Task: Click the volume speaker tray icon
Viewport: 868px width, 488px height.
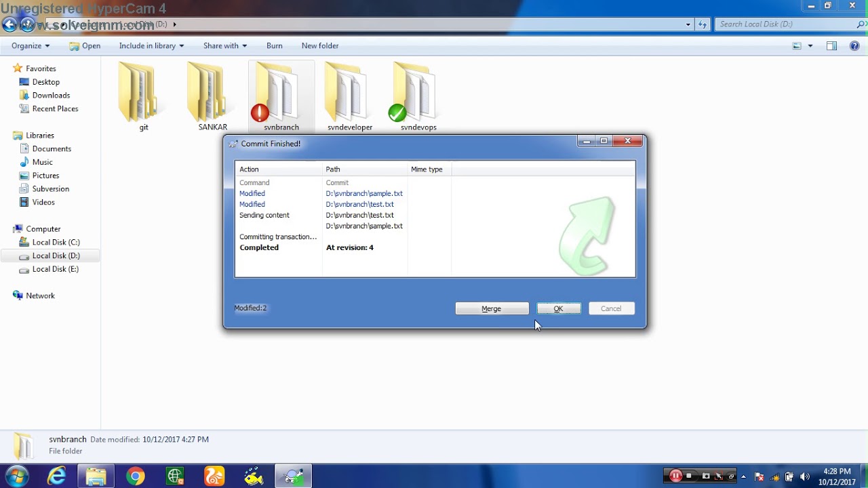Action: click(x=805, y=476)
